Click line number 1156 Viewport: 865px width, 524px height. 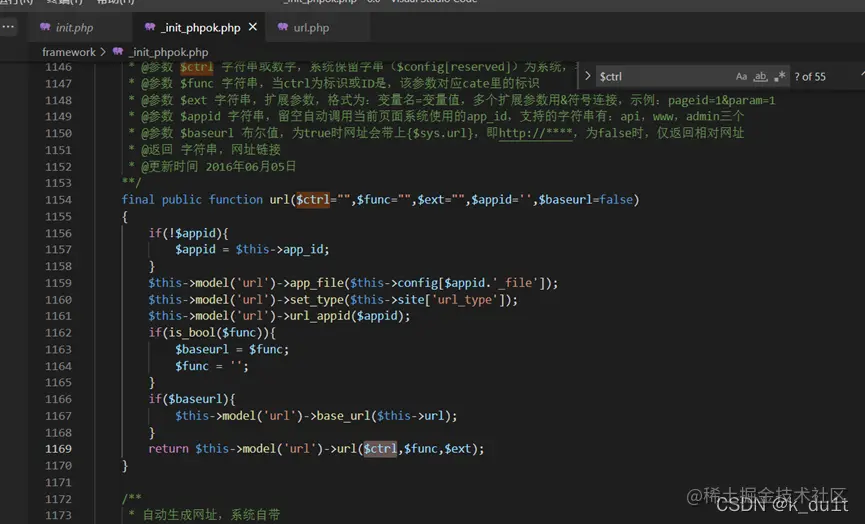point(58,233)
